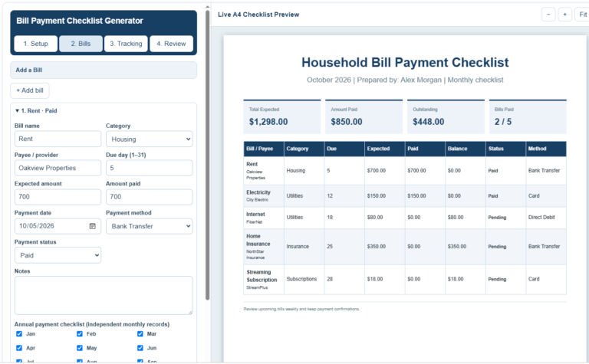Switch to the 4. Review tab
The height and width of the screenshot is (364, 589).
click(171, 44)
